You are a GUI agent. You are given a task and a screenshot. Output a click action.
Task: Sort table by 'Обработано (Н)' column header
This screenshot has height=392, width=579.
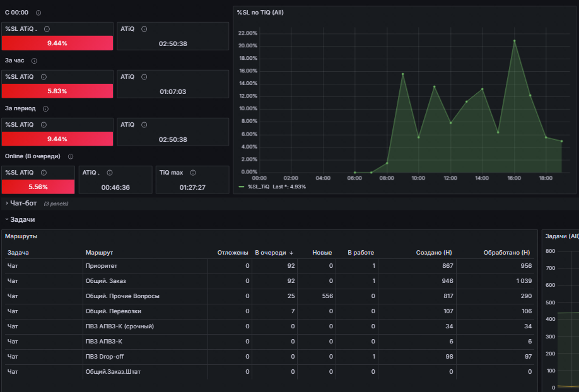(x=506, y=253)
